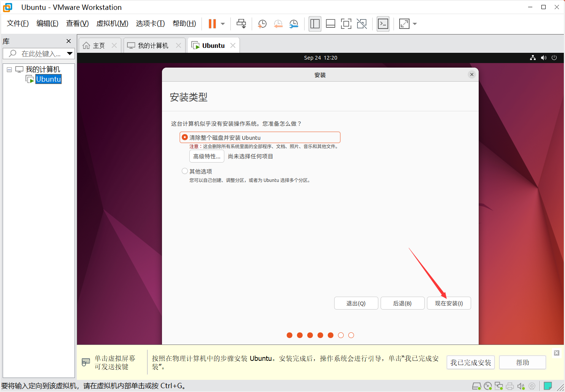Viewport: 565px width, 392px height.
Task: Click the Sep 24 12:20 clock
Action: click(321, 58)
